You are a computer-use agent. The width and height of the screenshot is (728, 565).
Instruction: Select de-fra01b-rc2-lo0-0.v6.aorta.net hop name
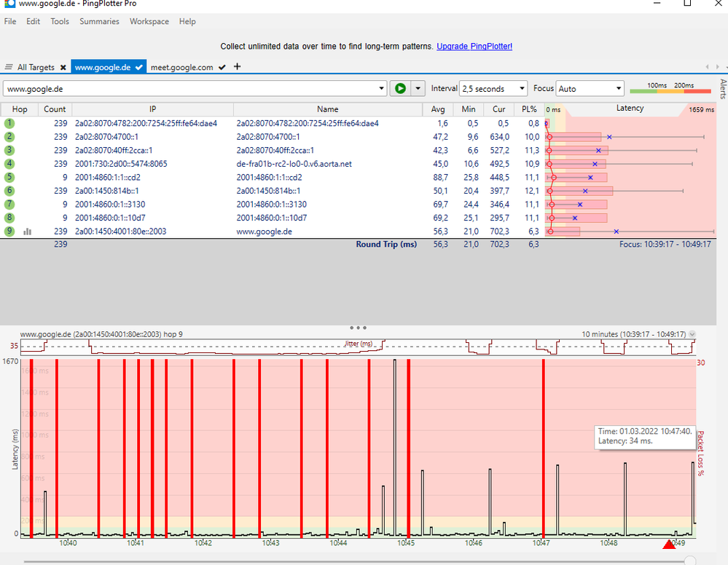click(294, 164)
